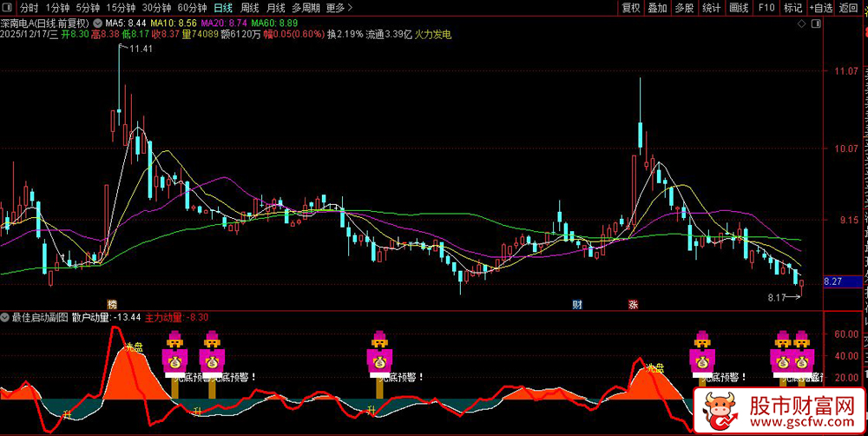Click the 深南电A(日线.前复权) title

(44, 23)
